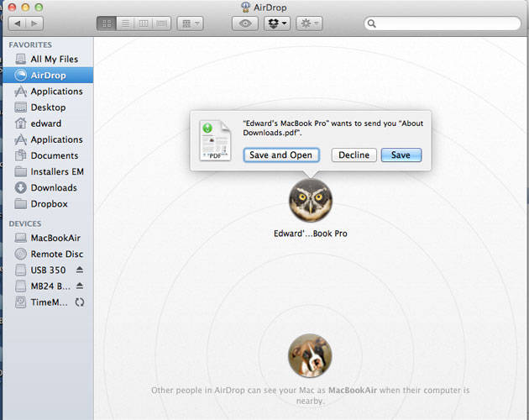Click the Downloads arrow sidebar icon

pyautogui.click(x=21, y=187)
